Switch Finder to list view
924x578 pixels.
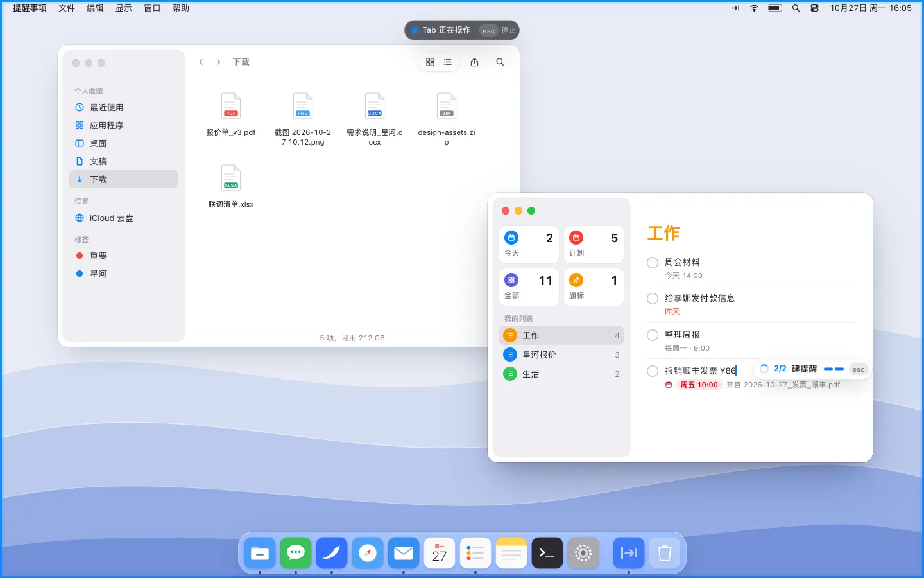[448, 62]
